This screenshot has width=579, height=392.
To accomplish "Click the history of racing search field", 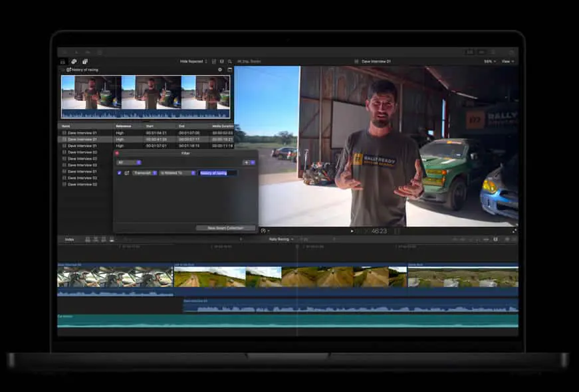I will pos(218,173).
